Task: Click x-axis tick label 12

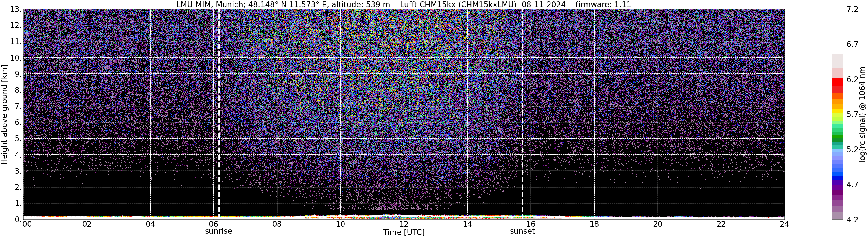Action: (404, 224)
